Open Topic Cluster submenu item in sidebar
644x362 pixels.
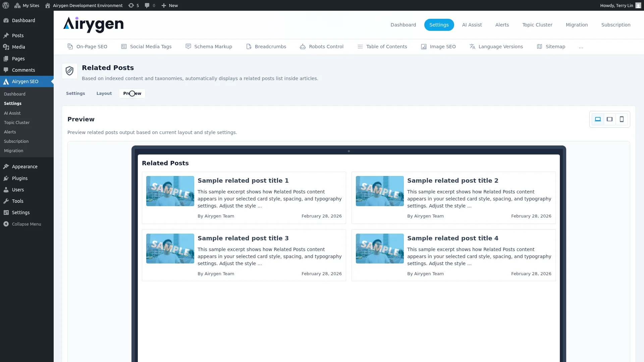tap(17, 123)
